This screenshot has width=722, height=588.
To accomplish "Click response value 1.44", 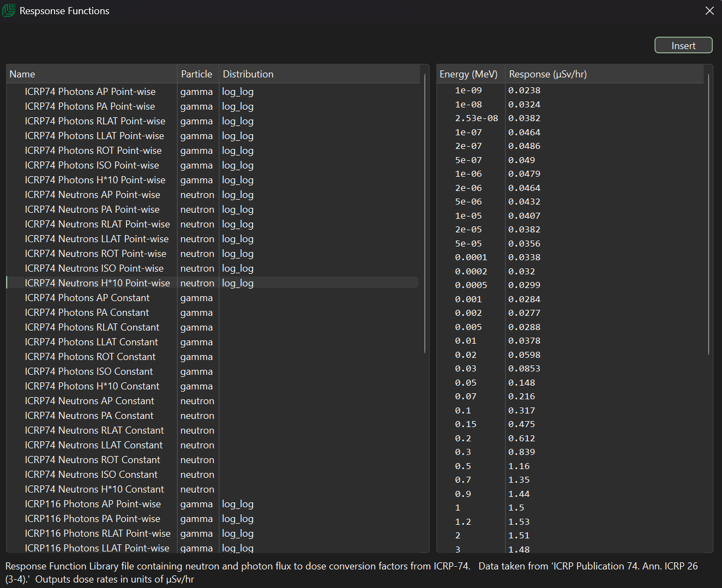I will coord(519,494).
